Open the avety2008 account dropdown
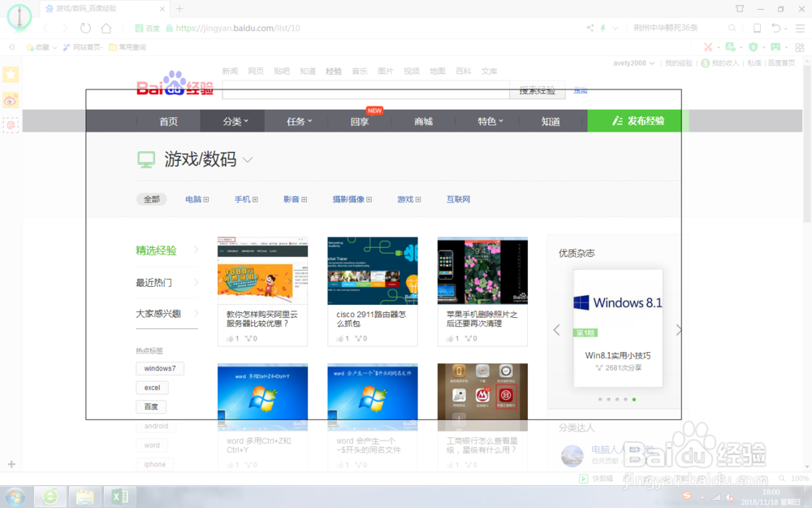812x508 pixels. [x=634, y=63]
